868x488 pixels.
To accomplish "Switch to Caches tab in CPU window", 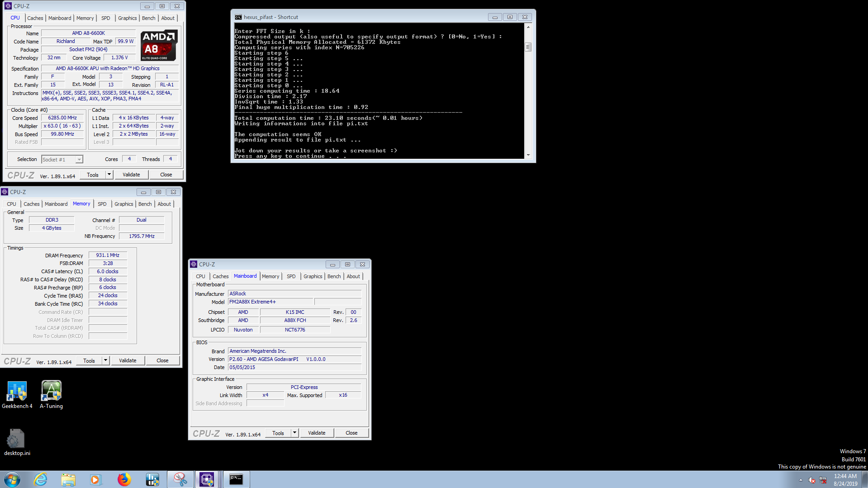I will tap(35, 18).
